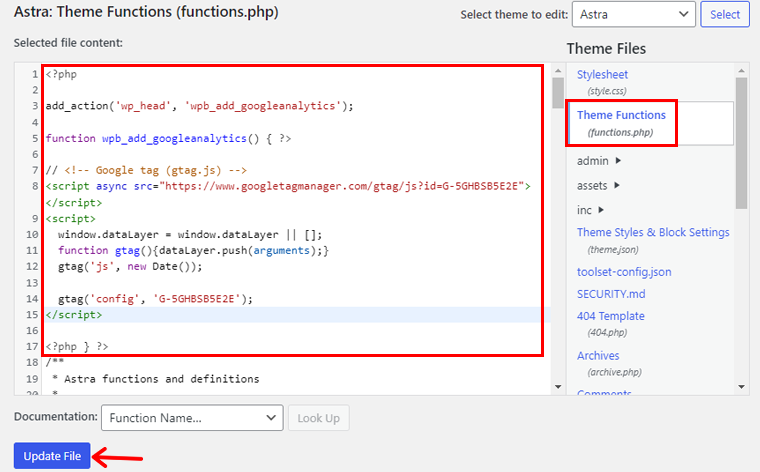This screenshot has height=472, width=760.
Task: Open the Archives archive.php file
Action: pos(598,356)
